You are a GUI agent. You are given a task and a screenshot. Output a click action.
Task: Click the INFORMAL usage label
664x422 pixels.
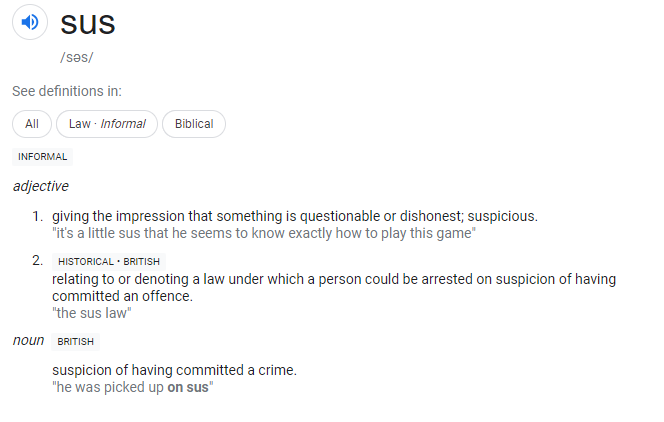click(42, 157)
